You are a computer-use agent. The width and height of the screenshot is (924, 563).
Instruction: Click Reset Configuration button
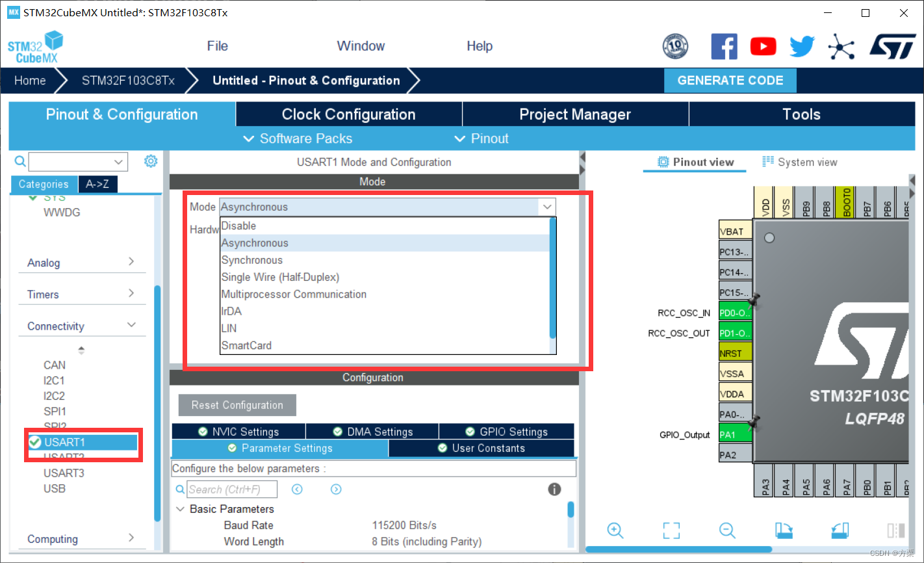click(237, 405)
